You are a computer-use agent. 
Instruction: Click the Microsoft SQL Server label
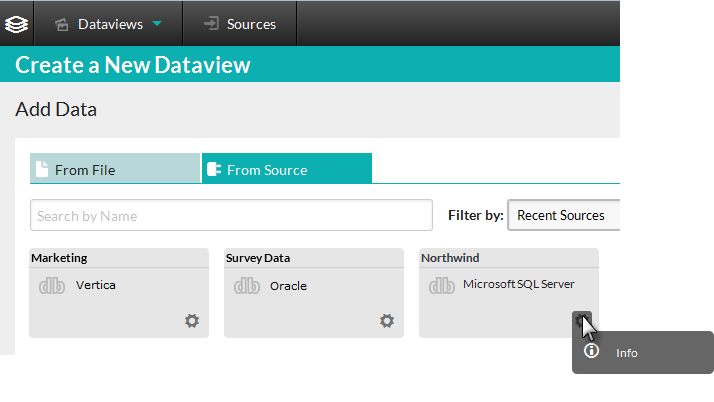[519, 284]
